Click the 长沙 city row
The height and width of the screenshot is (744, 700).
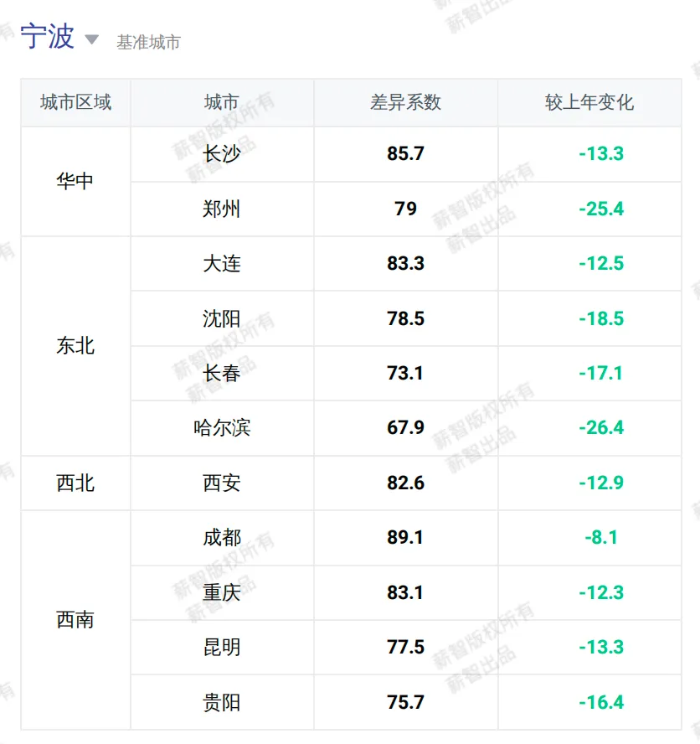click(x=405, y=154)
